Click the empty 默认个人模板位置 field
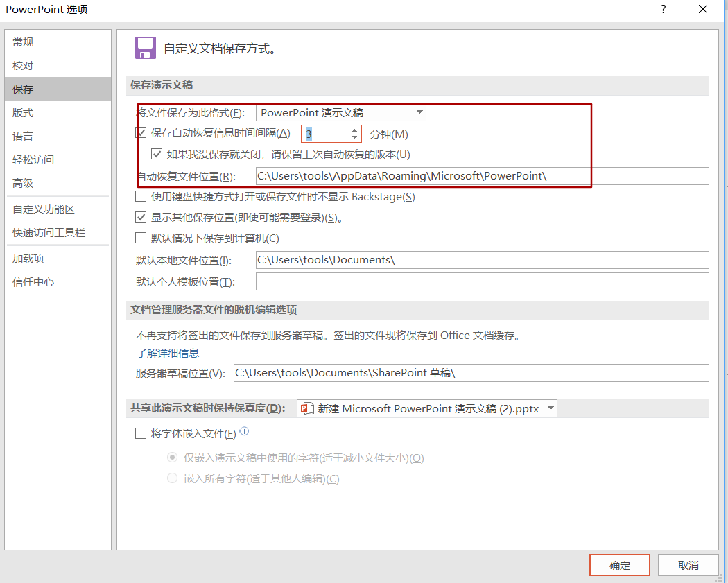728x583 pixels. click(483, 281)
